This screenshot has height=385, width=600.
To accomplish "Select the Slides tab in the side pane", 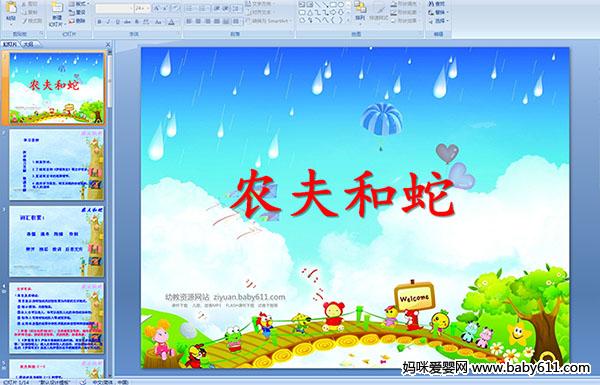I will (10, 44).
